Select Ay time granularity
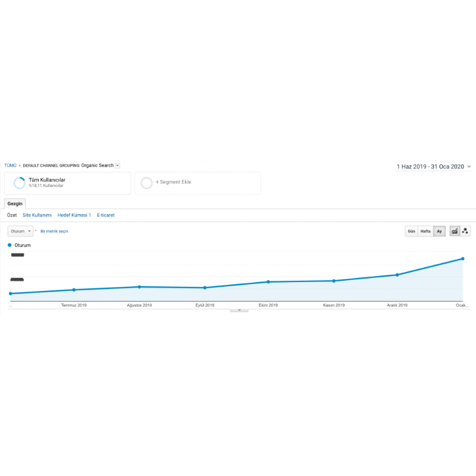The width and height of the screenshot is (476, 476). click(x=439, y=231)
